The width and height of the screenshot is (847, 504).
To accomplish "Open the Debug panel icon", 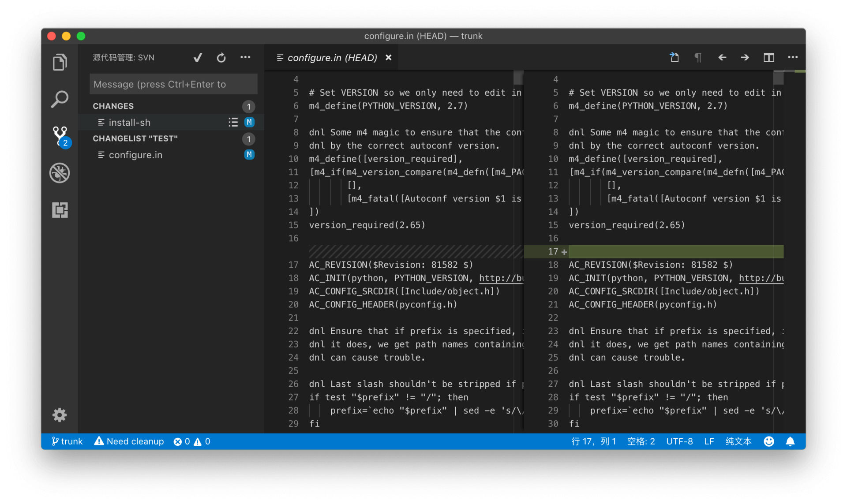I will click(60, 173).
